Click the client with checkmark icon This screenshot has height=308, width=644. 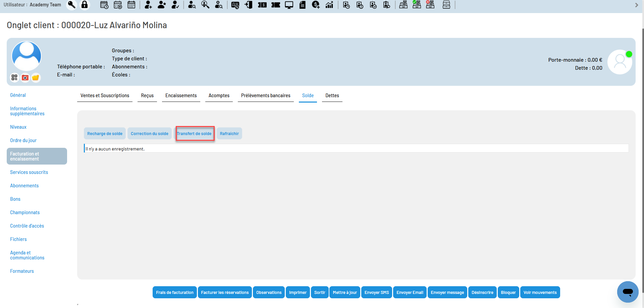(x=175, y=5)
